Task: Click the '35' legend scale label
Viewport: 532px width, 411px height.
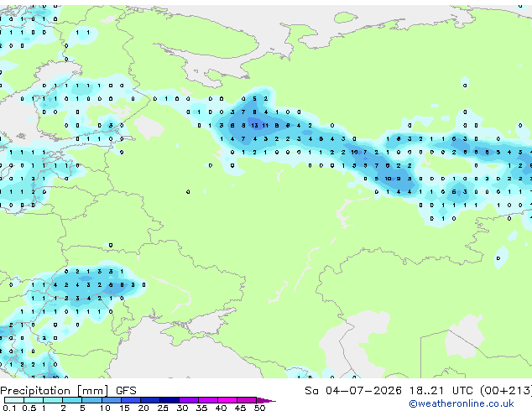Action: (201, 408)
